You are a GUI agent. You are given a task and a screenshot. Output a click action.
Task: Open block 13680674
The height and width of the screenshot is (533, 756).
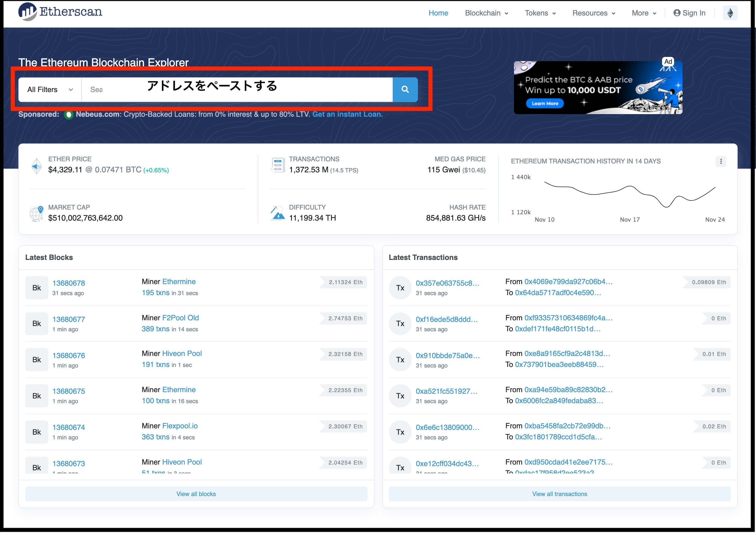69,427
